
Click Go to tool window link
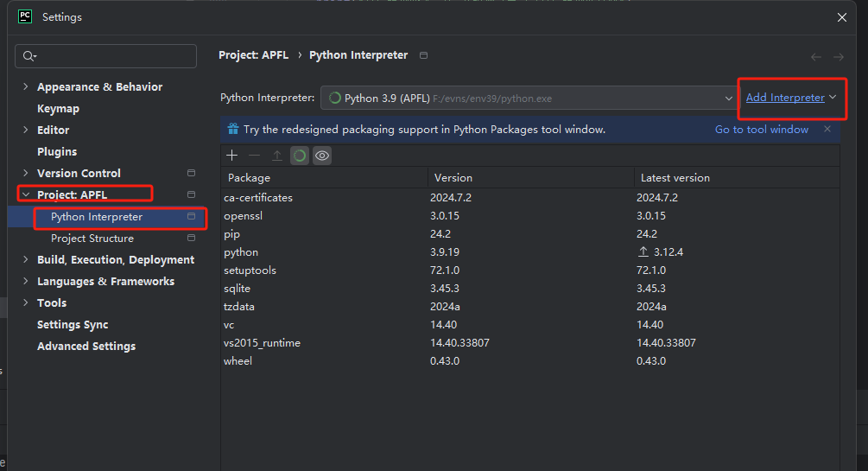coord(762,129)
